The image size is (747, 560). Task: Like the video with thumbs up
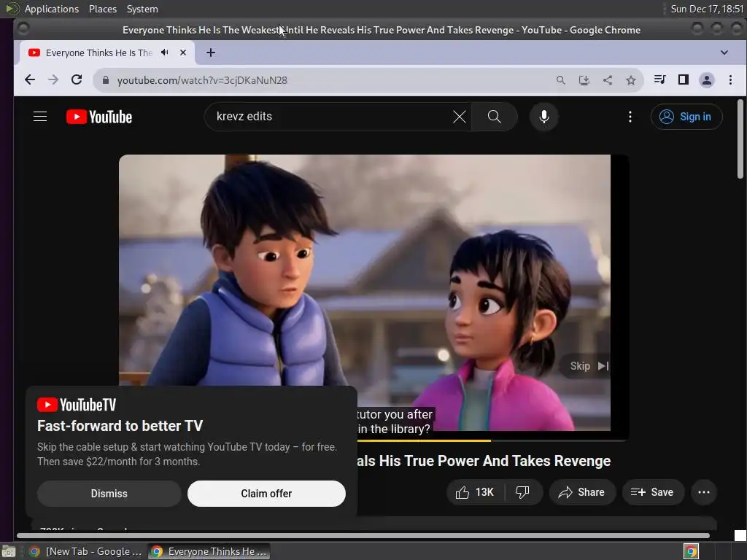475,492
